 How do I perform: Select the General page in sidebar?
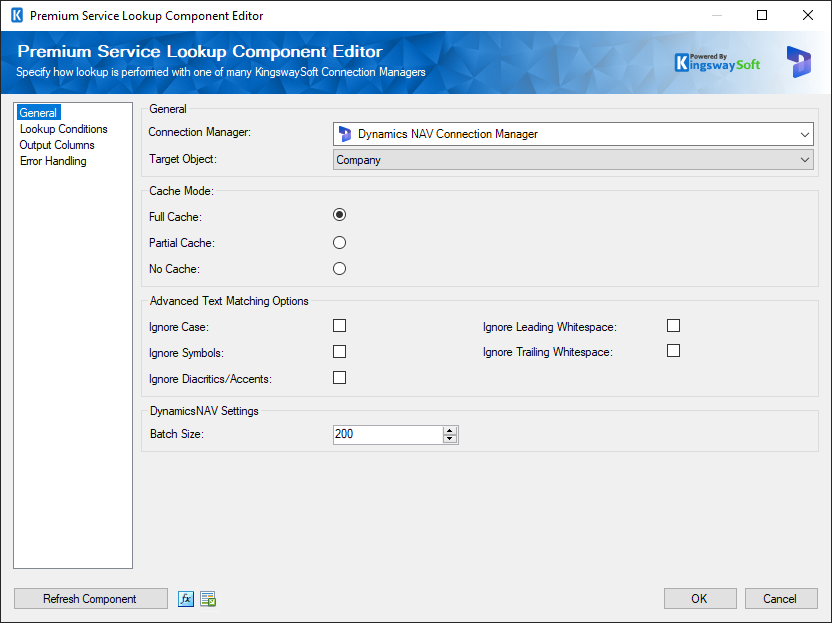coord(38,113)
